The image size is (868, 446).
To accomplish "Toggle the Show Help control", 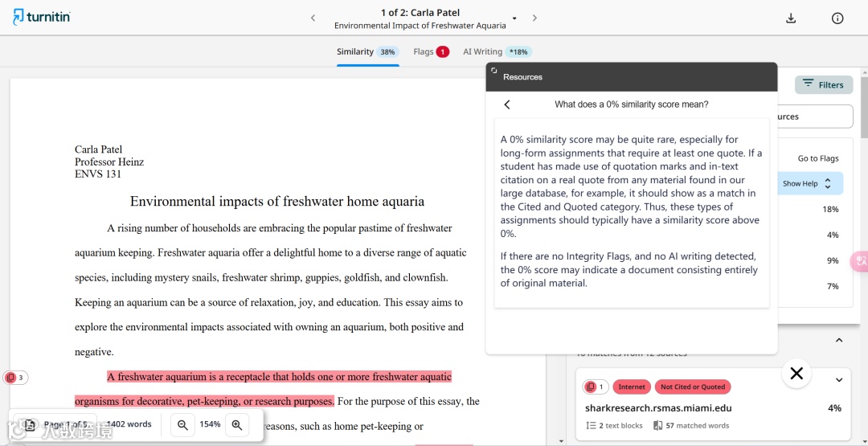I will [x=807, y=184].
